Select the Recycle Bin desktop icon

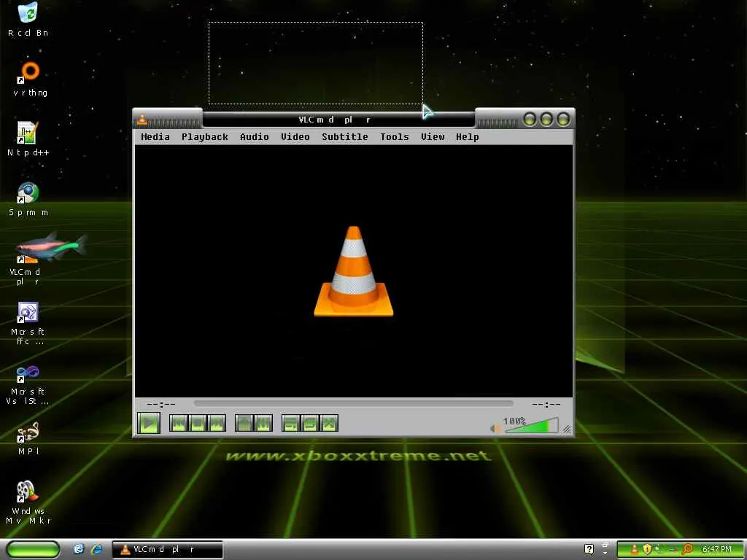[28, 20]
